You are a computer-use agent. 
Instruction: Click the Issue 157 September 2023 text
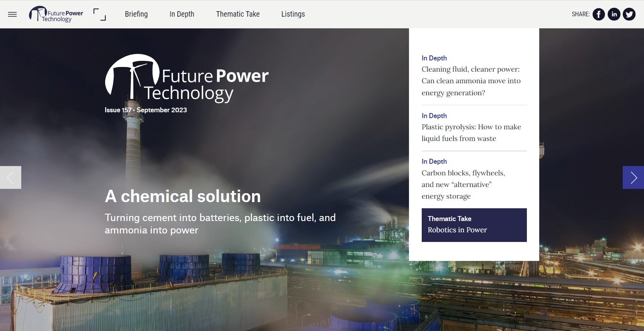tap(146, 110)
